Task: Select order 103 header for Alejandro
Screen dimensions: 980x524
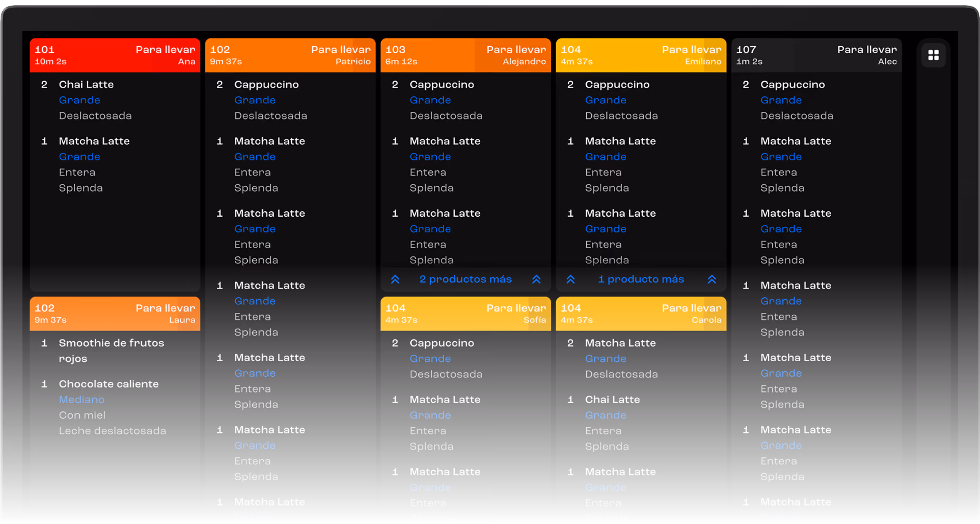Action: 465,55
